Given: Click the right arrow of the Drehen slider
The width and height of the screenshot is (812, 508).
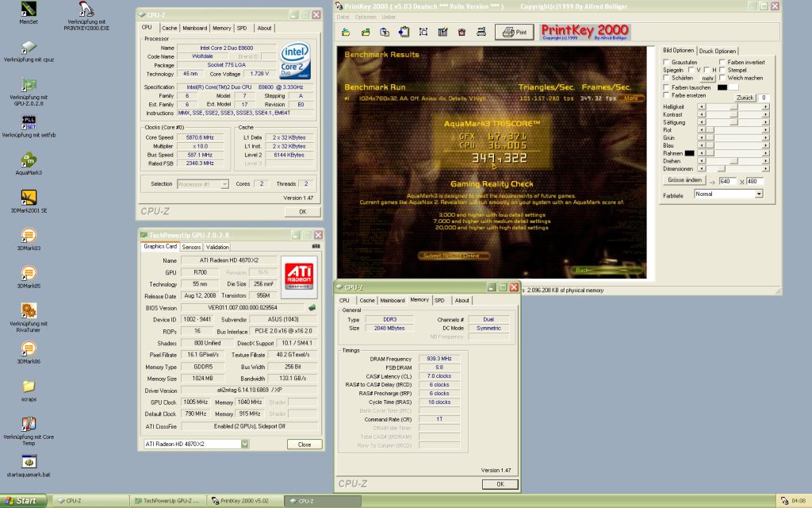Looking at the screenshot, I should (x=765, y=161).
